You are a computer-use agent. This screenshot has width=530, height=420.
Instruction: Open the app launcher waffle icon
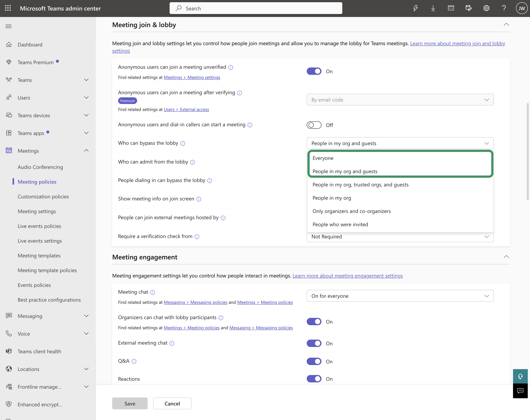(x=8, y=8)
